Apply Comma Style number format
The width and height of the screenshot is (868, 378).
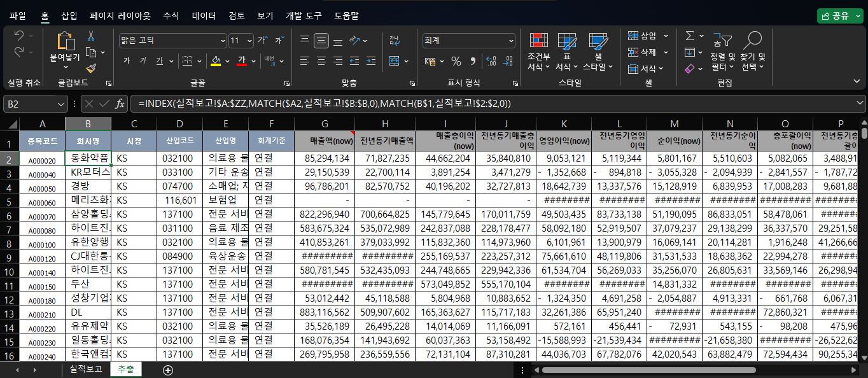click(x=473, y=61)
